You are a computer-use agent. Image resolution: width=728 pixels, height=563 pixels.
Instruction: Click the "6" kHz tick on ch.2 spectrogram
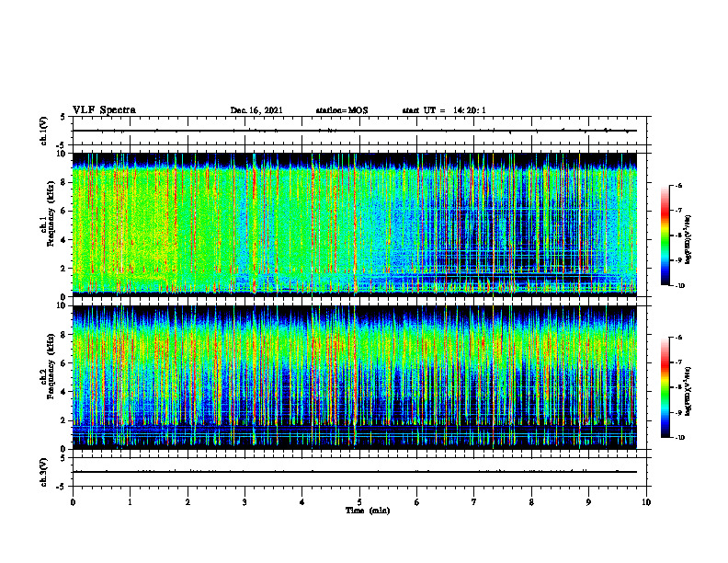pyautogui.click(x=63, y=363)
